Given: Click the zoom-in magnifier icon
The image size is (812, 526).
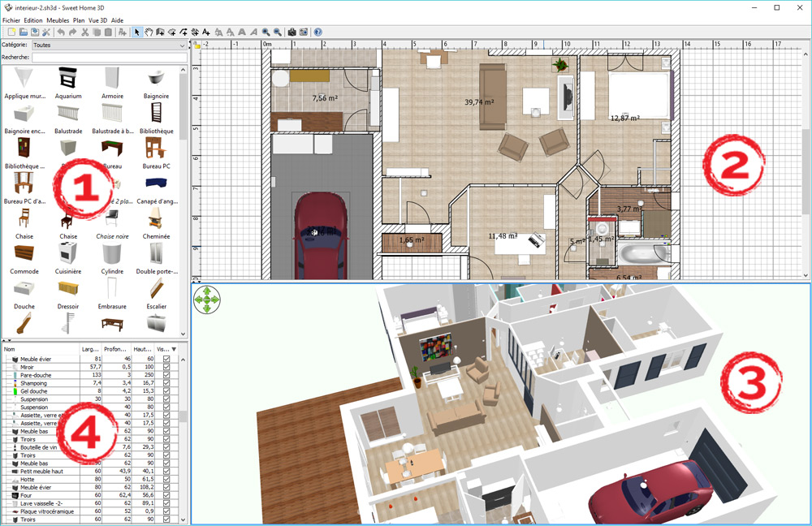Looking at the screenshot, I should coord(267,32).
